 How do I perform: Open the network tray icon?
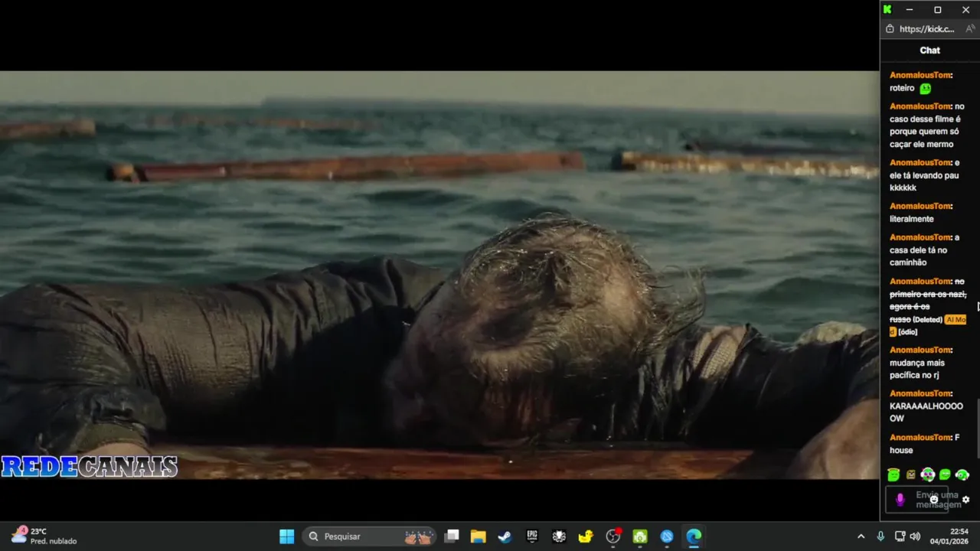click(900, 536)
